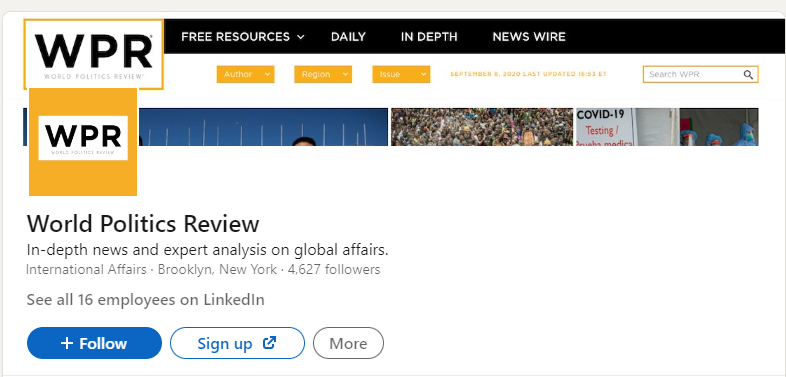The width and height of the screenshot is (786, 377).
Task: Expand the Author dropdown
Action: coord(246,74)
